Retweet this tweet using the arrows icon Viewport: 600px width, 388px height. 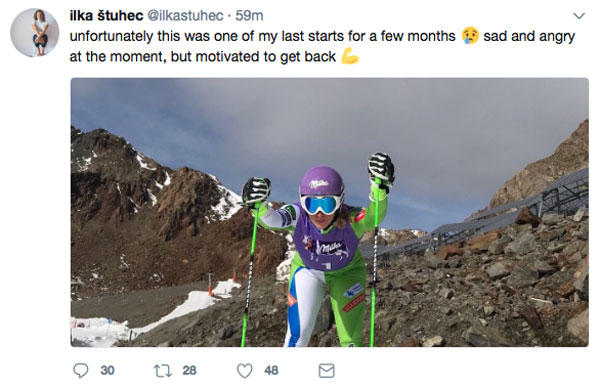pos(163,371)
